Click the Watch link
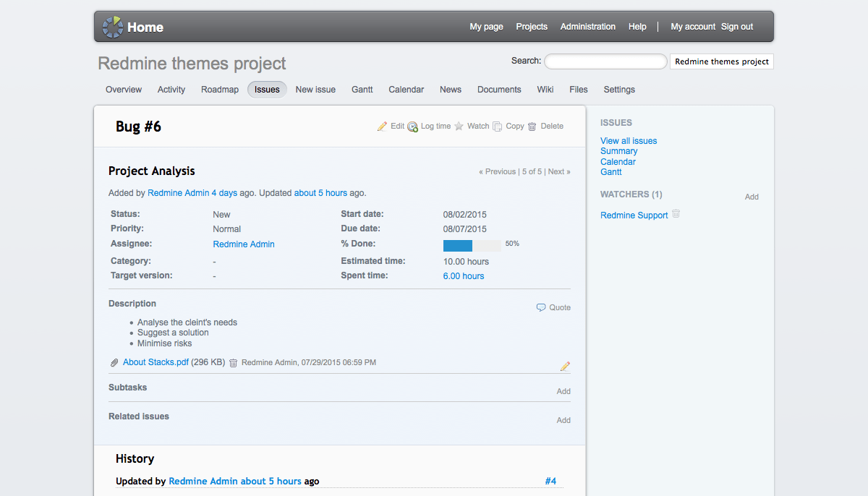Viewport: 868px width, 496px height. [x=478, y=126]
